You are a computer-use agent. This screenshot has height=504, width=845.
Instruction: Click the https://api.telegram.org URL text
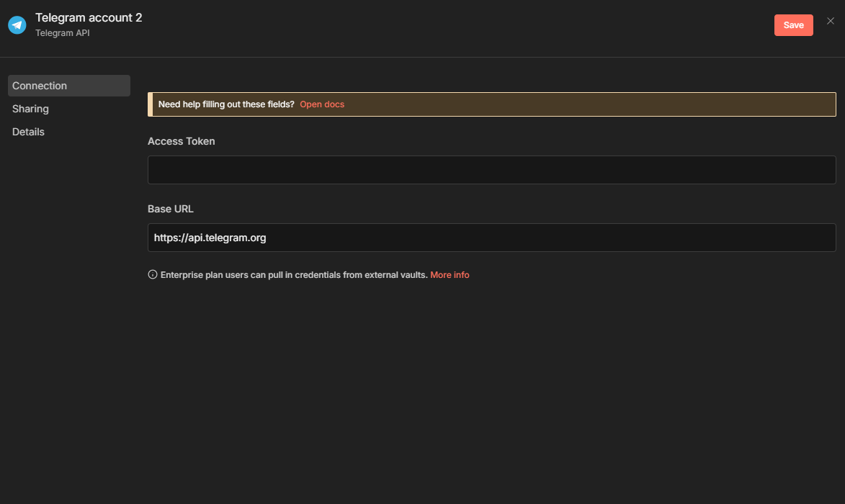(210, 238)
